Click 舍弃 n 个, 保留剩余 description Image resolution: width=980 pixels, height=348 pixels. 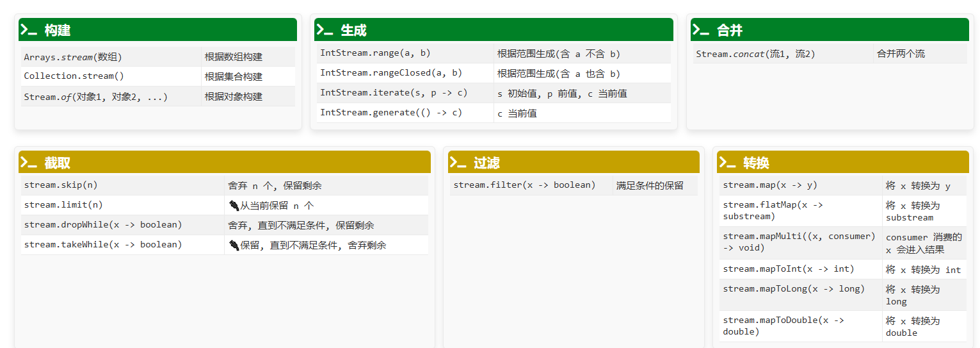coord(275,186)
